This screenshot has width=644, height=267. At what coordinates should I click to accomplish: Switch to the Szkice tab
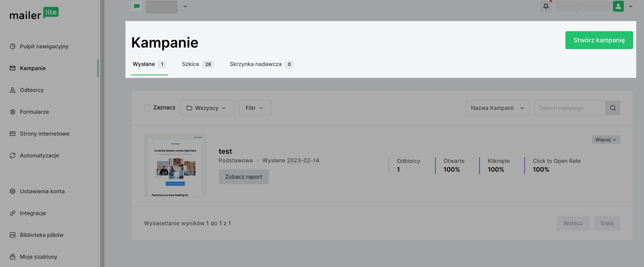(198, 64)
